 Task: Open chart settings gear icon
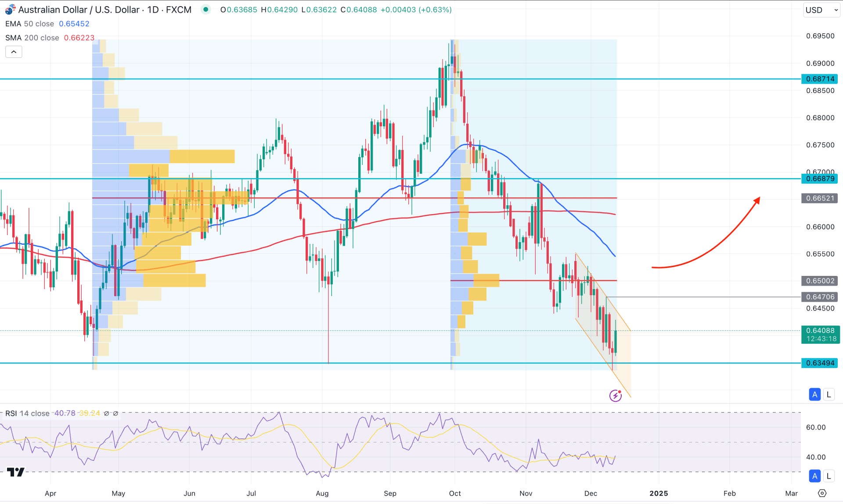(822, 493)
